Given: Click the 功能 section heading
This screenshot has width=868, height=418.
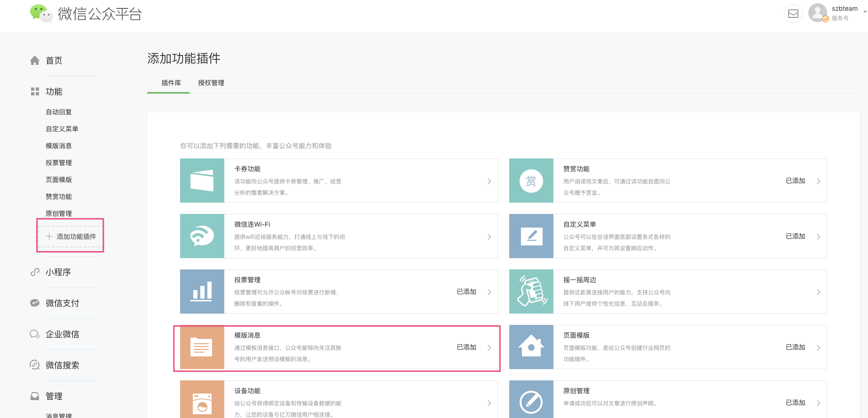Looking at the screenshot, I should [54, 91].
